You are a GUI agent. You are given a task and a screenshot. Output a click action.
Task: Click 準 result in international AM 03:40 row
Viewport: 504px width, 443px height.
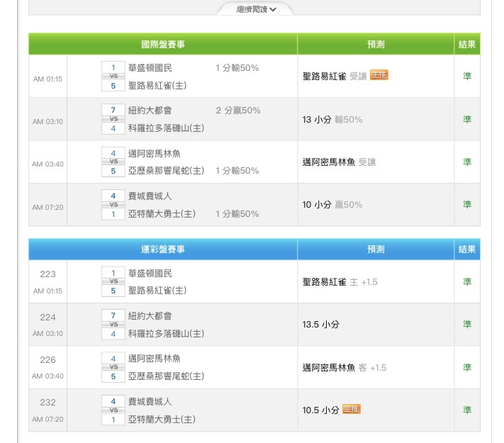click(467, 162)
